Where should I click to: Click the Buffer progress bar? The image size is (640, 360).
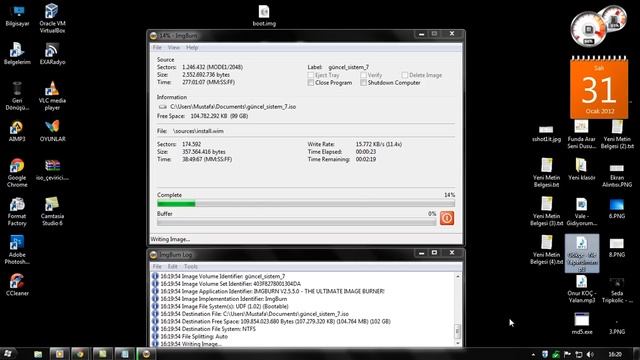(297, 222)
